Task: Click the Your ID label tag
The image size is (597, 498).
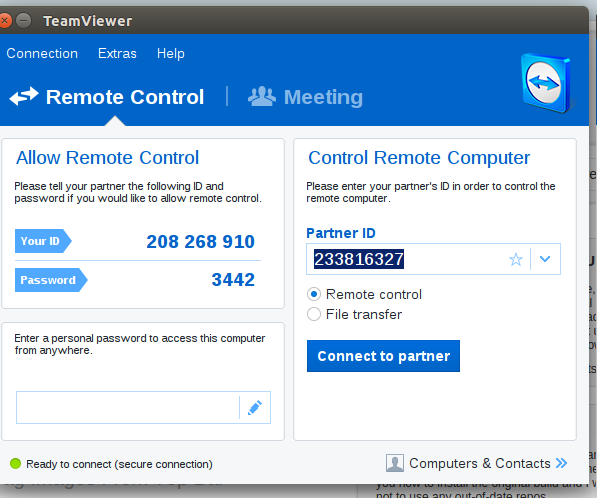Action: pyautogui.click(x=43, y=241)
